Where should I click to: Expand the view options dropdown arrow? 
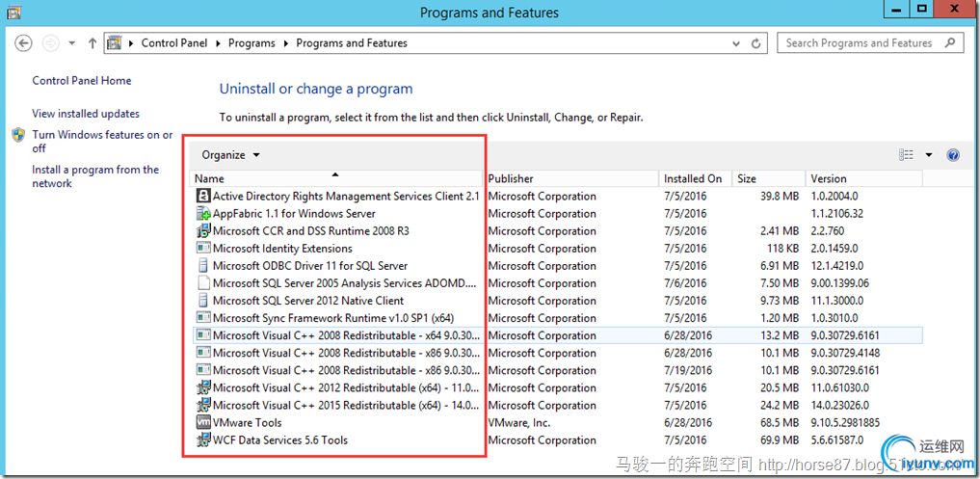tap(928, 155)
